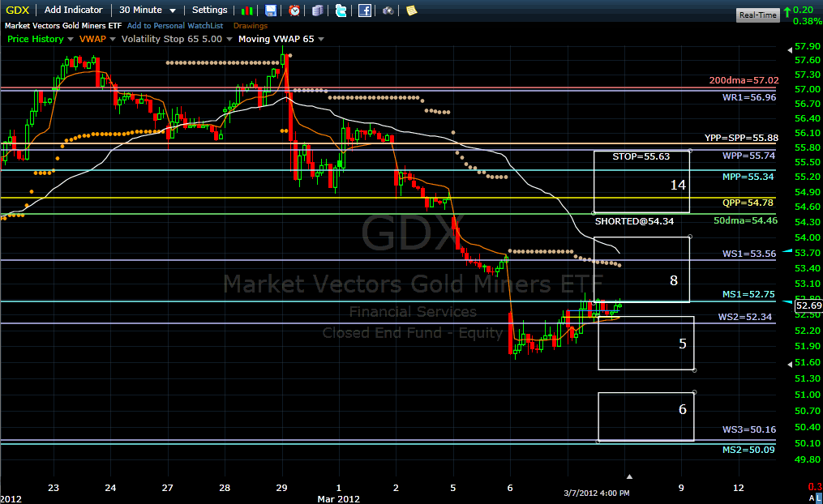Click the floppy disk save icon
Viewport: 823px width, 504px height.
[x=270, y=11]
